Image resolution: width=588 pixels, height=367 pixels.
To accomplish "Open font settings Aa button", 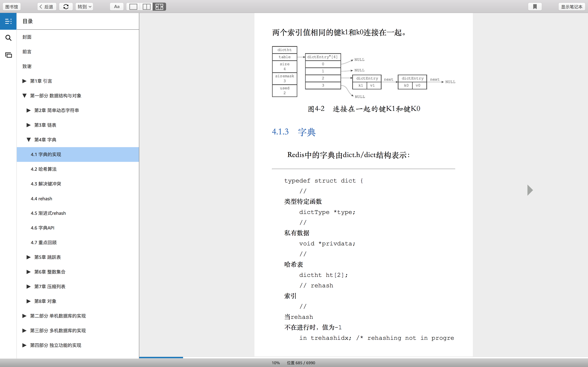I will [x=117, y=7].
